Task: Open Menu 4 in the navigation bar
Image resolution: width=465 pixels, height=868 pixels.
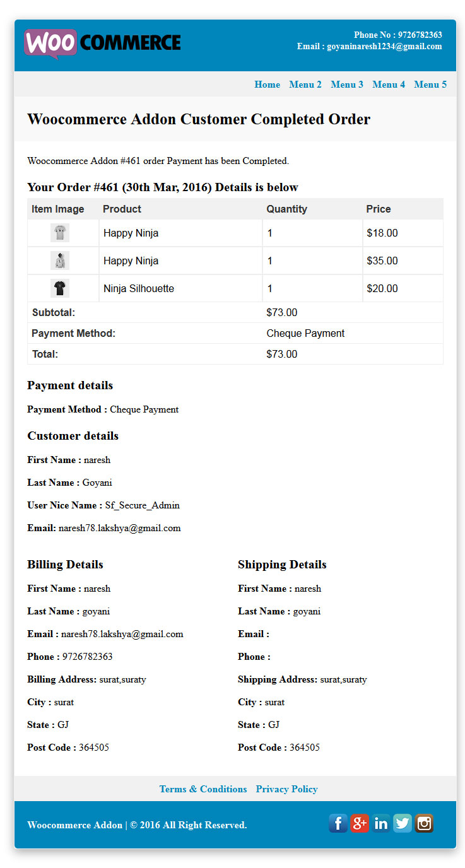Action: [x=389, y=85]
